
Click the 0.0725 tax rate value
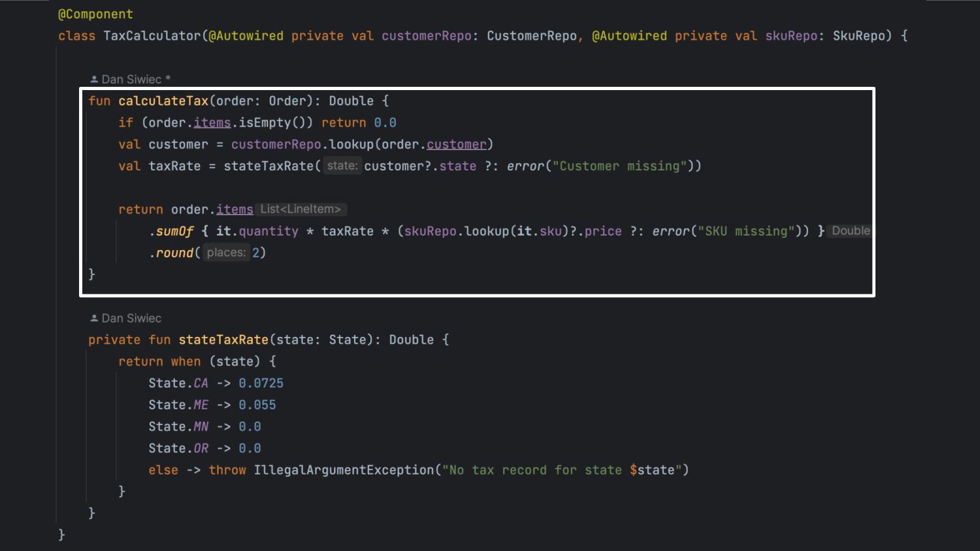tap(261, 383)
